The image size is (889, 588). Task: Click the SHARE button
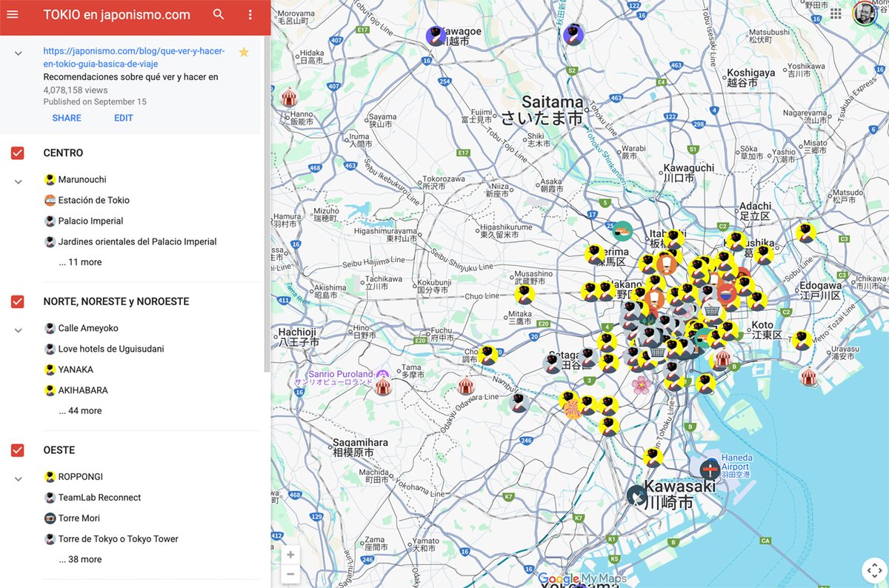(67, 118)
